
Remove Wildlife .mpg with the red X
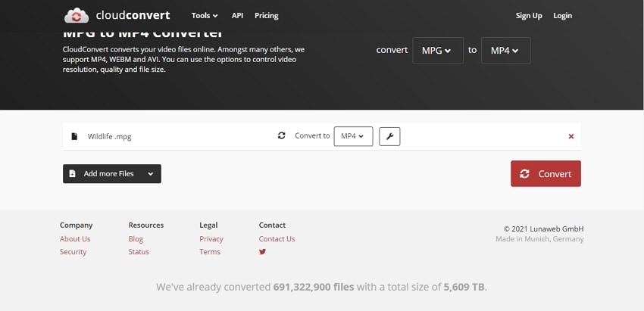pos(571,137)
